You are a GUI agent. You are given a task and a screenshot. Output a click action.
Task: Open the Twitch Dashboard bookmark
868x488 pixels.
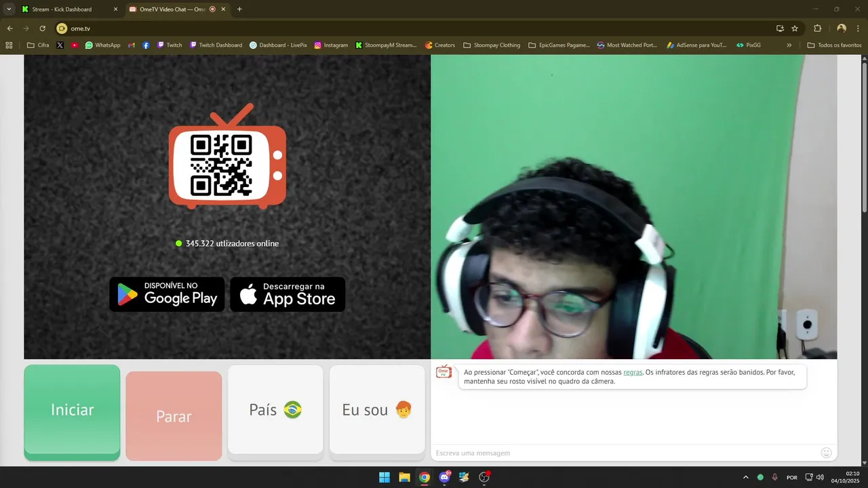coord(216,45)
